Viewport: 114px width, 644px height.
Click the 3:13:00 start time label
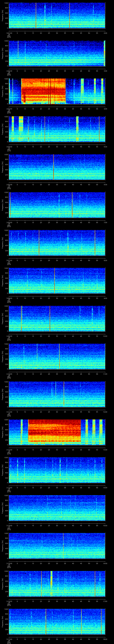(9, 487)
